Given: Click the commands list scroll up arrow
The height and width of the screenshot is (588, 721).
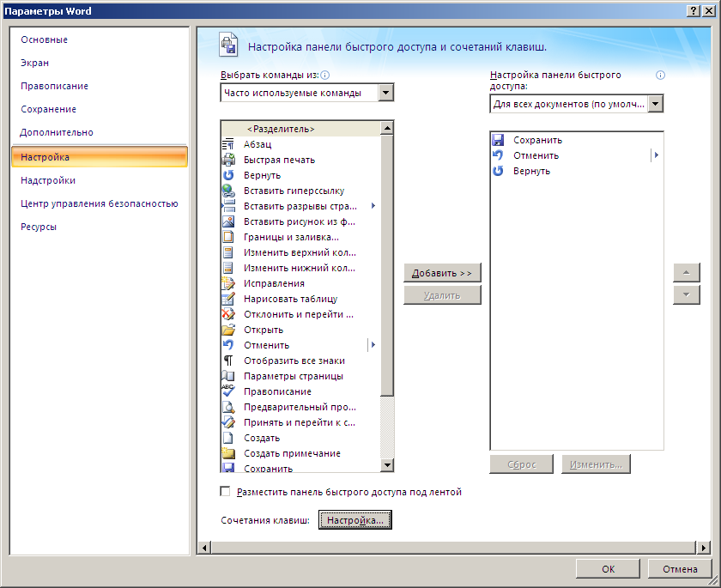Looking at the screenshot, I should coord(387,128).
